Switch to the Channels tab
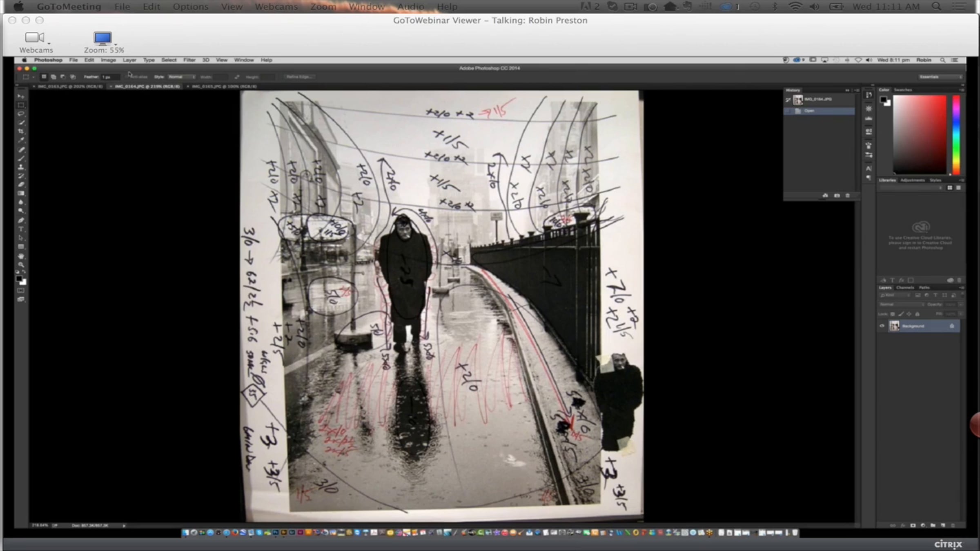Viewport: 980px width, 551px height. pos(905,288)
